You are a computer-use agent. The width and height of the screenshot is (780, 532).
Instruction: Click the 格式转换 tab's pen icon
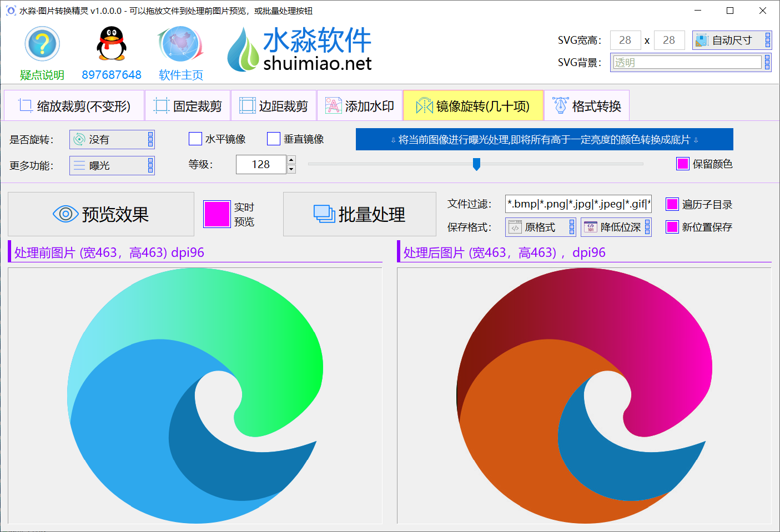pyautogui.click(x=560, y=105)
